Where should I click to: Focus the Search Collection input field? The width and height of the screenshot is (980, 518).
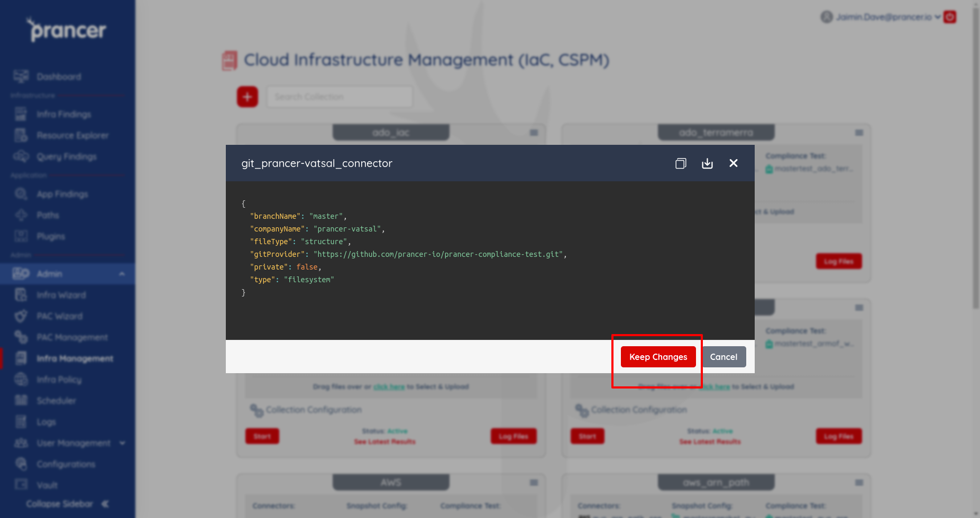coord(340,97)
